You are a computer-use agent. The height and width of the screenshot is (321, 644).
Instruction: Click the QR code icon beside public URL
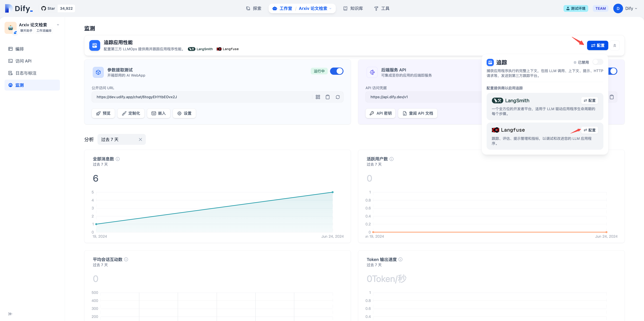(318, 97)
